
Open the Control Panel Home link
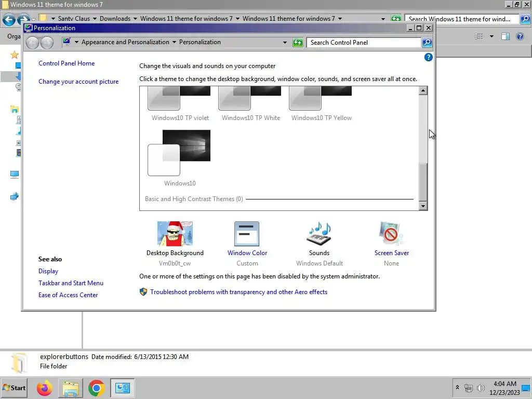[66, 63]
